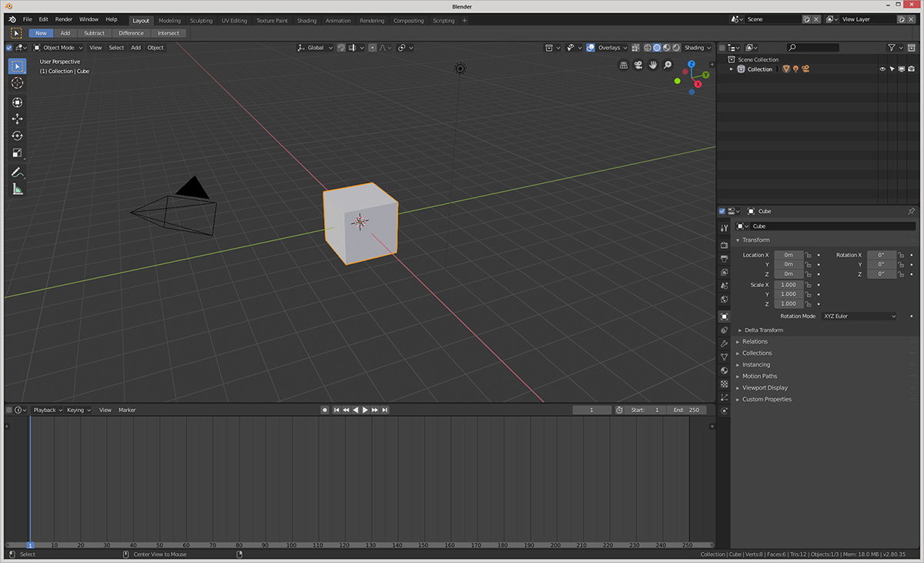This screenshot has height=563, width=924.
Task: Select the Annotate pencil tool
Action: 17,172
